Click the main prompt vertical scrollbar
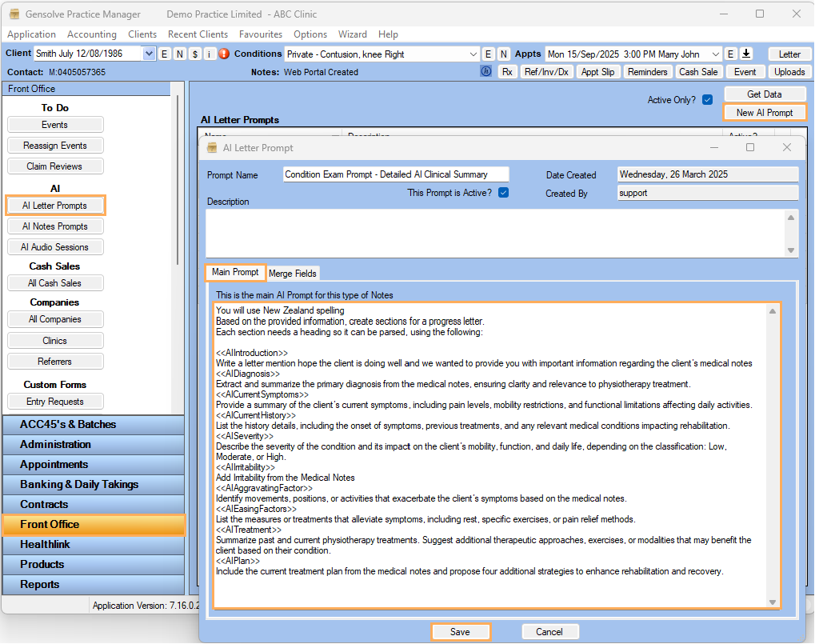The height and width of the screenshot is (644, 815). click(x=773, y=456)
